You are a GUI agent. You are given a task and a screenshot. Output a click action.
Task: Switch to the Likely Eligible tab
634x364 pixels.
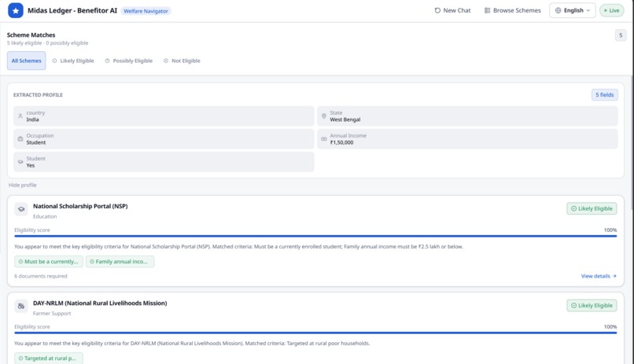click(73, 61)
